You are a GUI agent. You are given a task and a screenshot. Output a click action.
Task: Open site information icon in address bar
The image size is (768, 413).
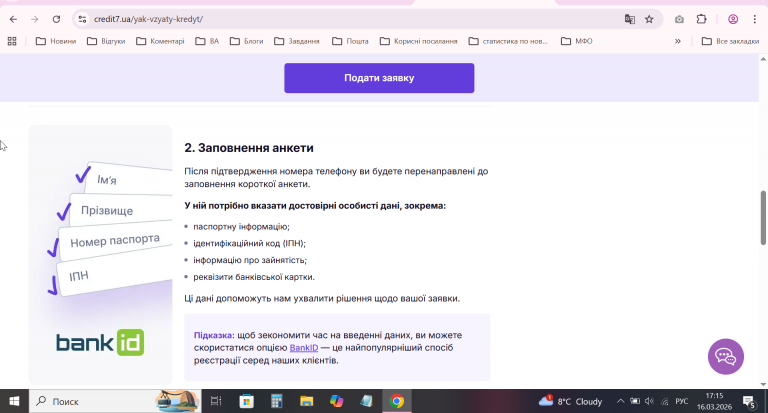click(x=82, y=19)
